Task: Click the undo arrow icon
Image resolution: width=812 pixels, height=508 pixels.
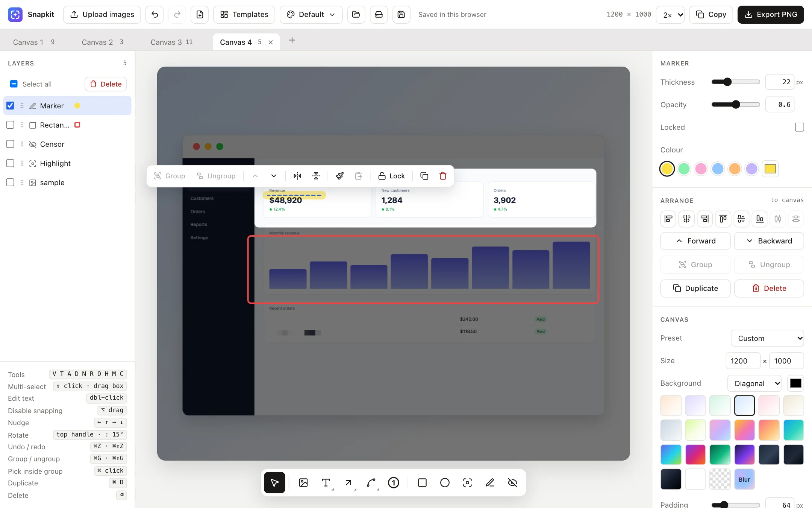Action: (155, 14)
